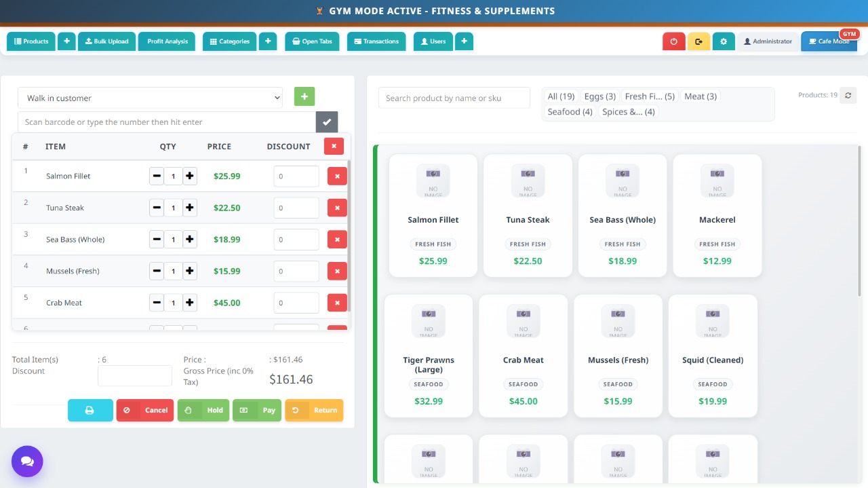Open settings with the gear icon
Screen dimensions: 868x488
click(x=724, y=41)
